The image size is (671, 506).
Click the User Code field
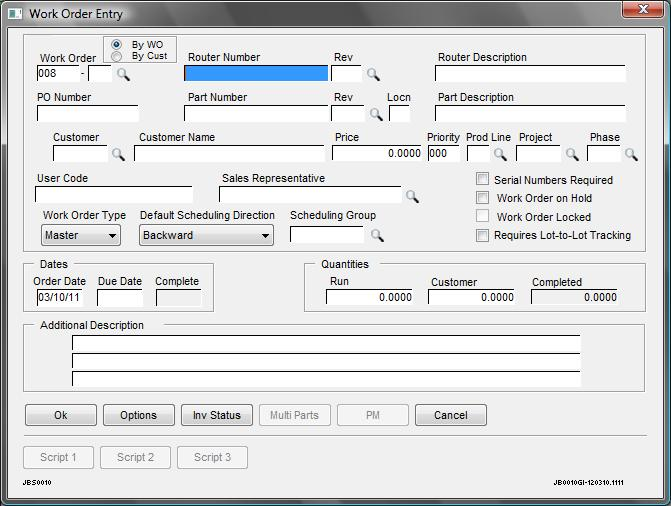tap(113, 194)
